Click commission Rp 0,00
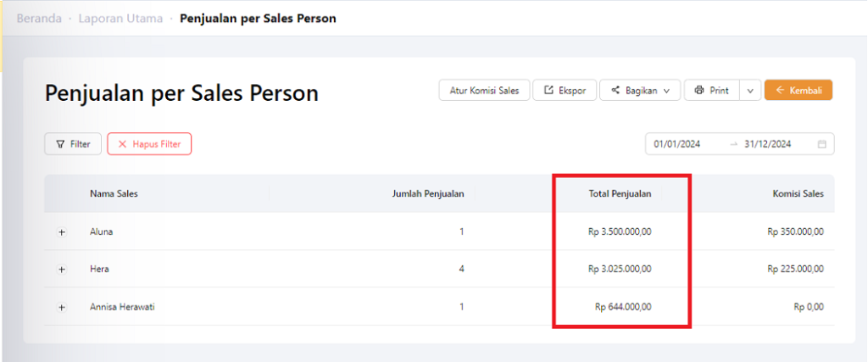The width and height of the screenshot is (868, 362). coord(809,307)
